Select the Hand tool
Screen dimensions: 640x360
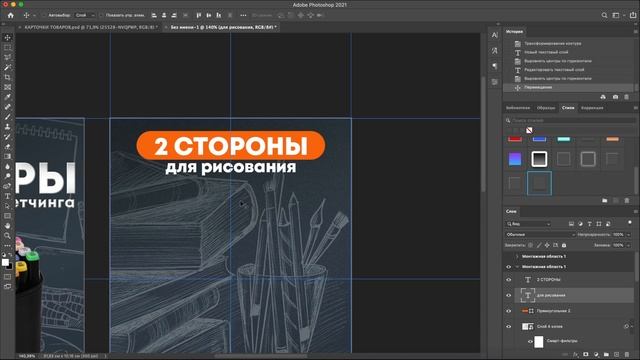click(x=7, y=226)
